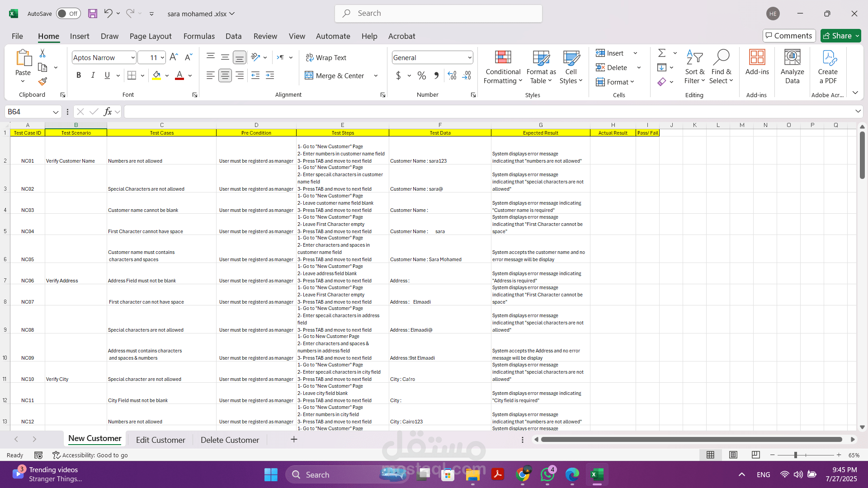Expand the General number format box
Viewport: 868px width, 488px height.
470,58
